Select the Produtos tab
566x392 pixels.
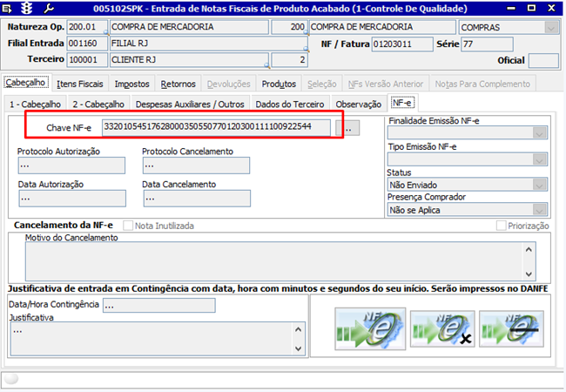point(279,84)
